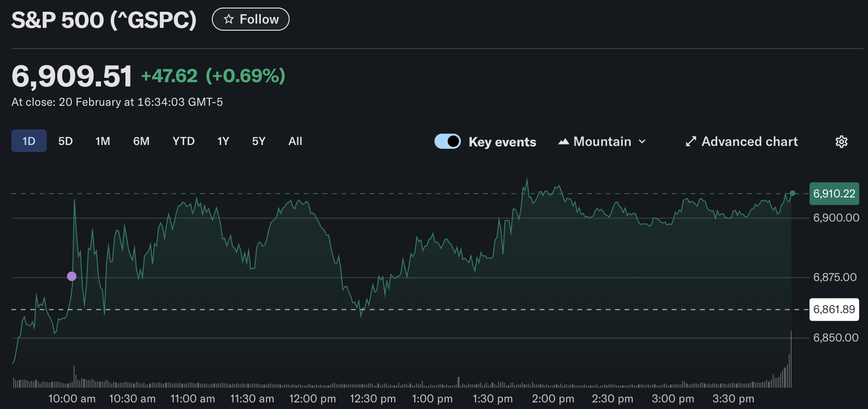Switch to the 5D range
Viewport: 868px width, 409px height.
pyautogui.click(x=66, y=141)
